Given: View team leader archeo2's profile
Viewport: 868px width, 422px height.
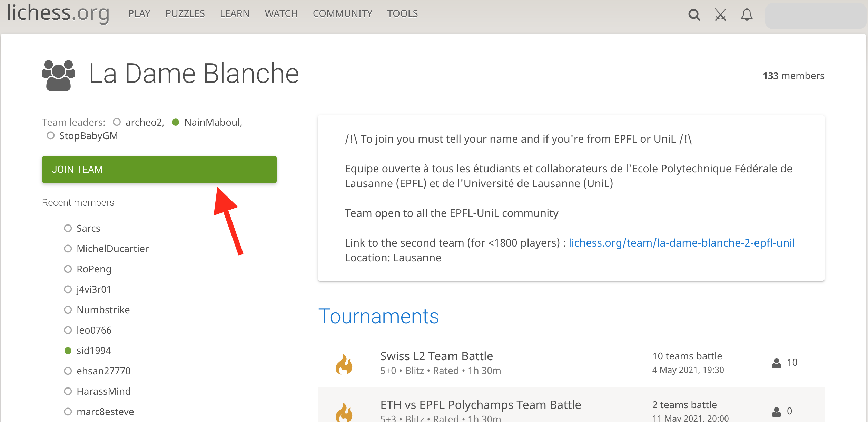Looking at the screenshot, I should click(144, 122).
